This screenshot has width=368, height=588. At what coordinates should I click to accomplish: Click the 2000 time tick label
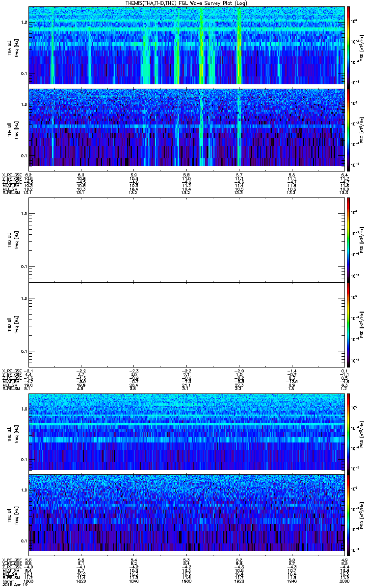pos(343,582)
